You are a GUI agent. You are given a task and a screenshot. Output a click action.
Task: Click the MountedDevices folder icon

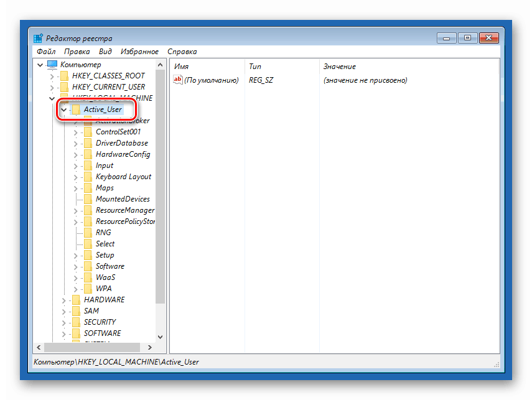(88, 199)
